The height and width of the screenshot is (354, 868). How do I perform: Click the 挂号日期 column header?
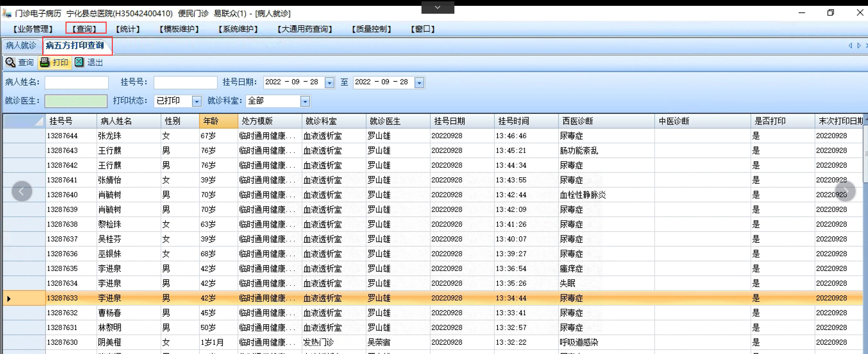pos(462,121)
